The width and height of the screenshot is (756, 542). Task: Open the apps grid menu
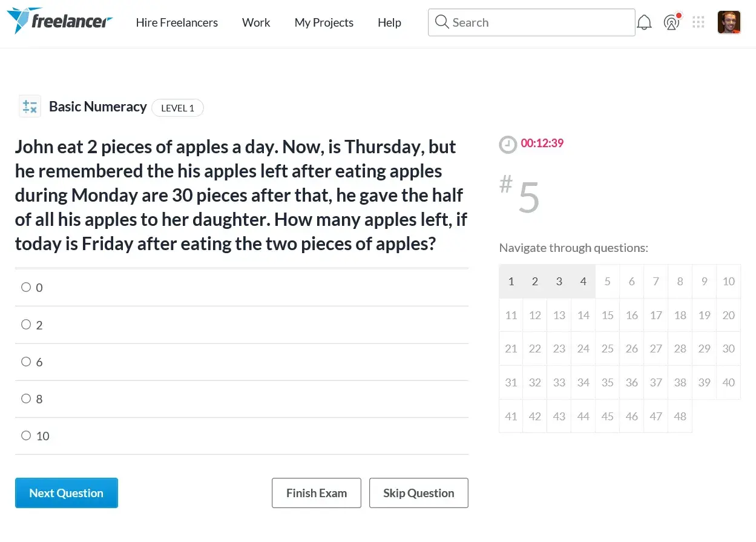[x=698, y=22]
